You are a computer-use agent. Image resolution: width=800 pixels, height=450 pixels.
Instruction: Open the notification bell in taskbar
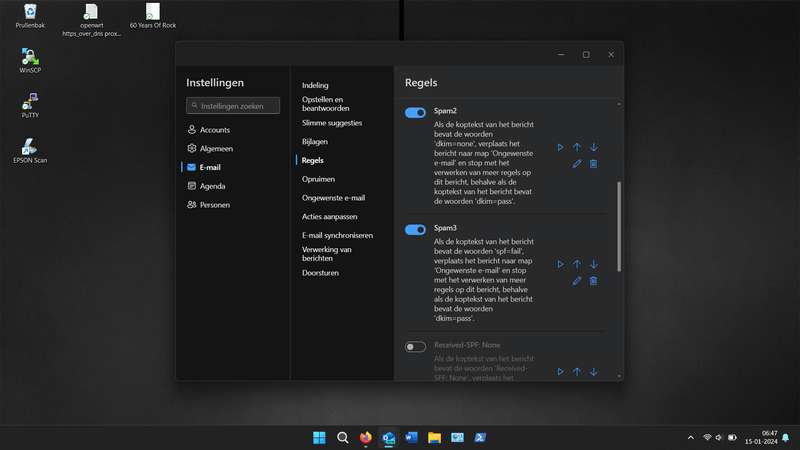tap(786, 438)
